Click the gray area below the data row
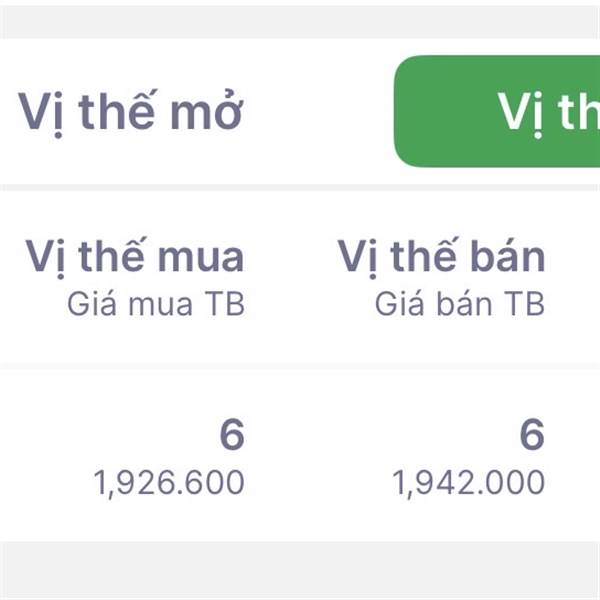The height and width of the screenshot is (600, 600). [300, 570]
